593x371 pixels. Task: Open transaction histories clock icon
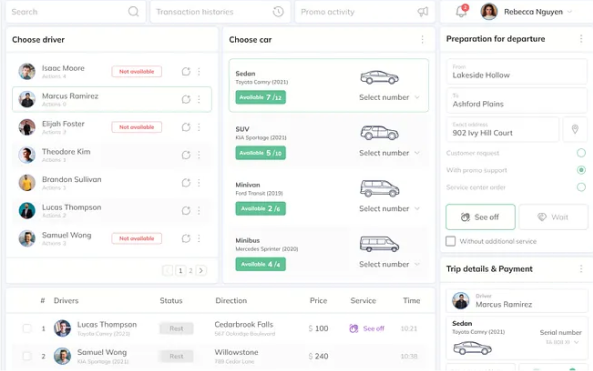pyautogui.click(x=278, y=12)
